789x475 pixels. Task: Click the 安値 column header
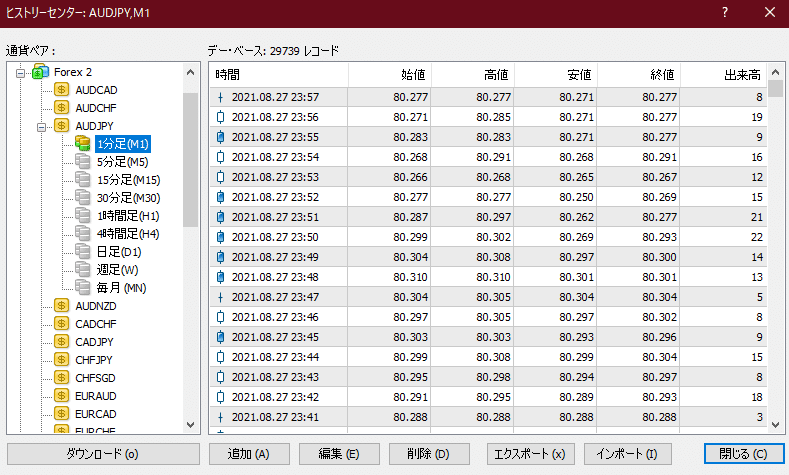tap(556, 75)
